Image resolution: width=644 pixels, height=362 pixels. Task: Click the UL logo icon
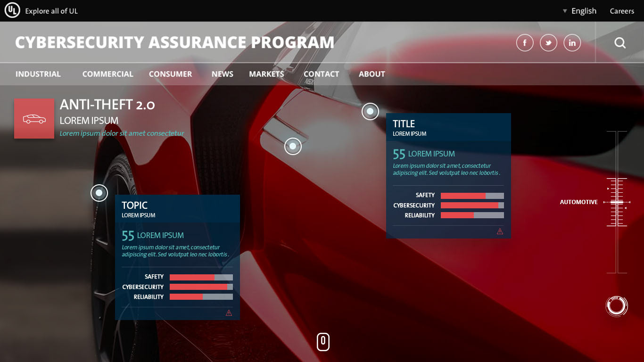coord(12,10)
